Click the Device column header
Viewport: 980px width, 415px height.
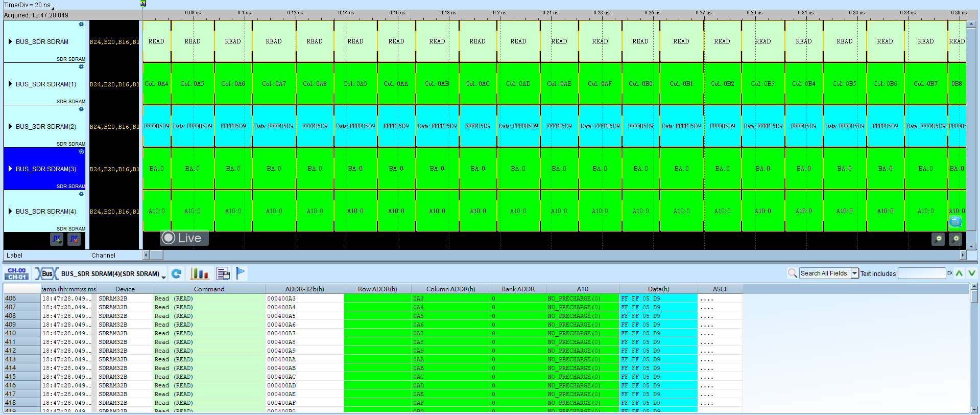(125, 289)
